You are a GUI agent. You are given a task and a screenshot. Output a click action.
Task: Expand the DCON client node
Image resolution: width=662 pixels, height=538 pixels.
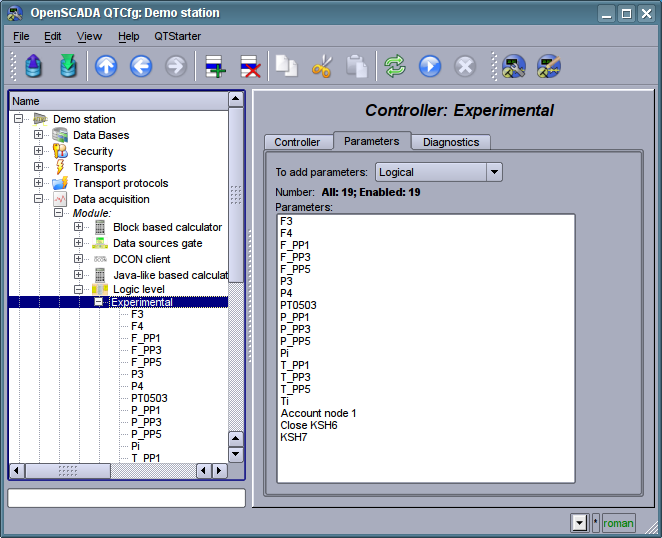coord(78,258)
